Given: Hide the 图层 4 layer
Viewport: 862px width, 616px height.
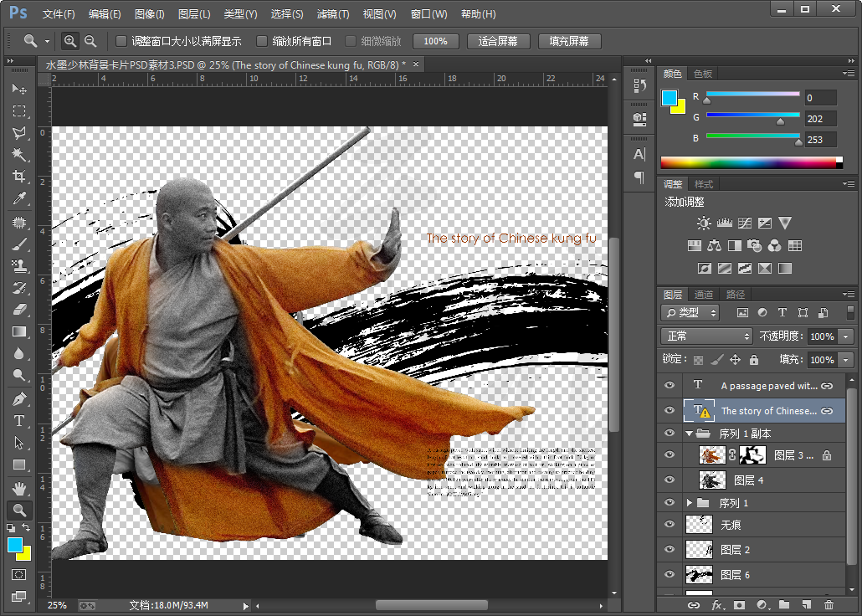Looking at the screenshot, I should click(x=669, y=480).
